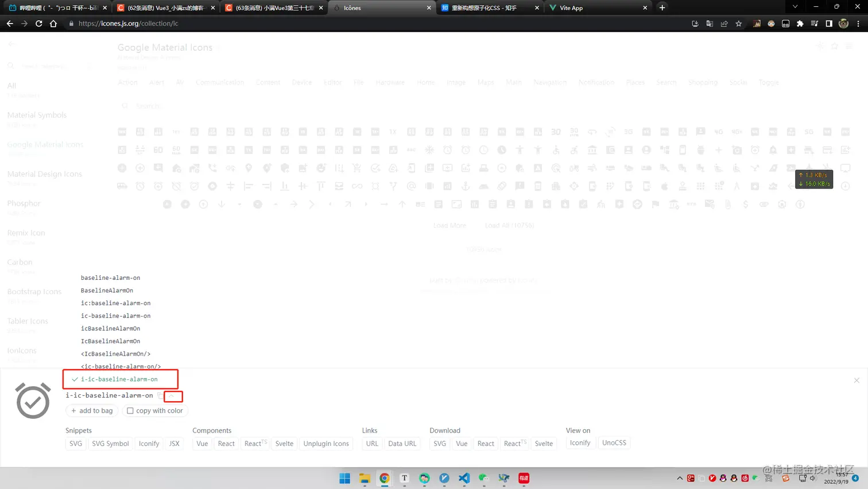Click the add to bag button
868x489 pixels.
[x=92, y=411]
